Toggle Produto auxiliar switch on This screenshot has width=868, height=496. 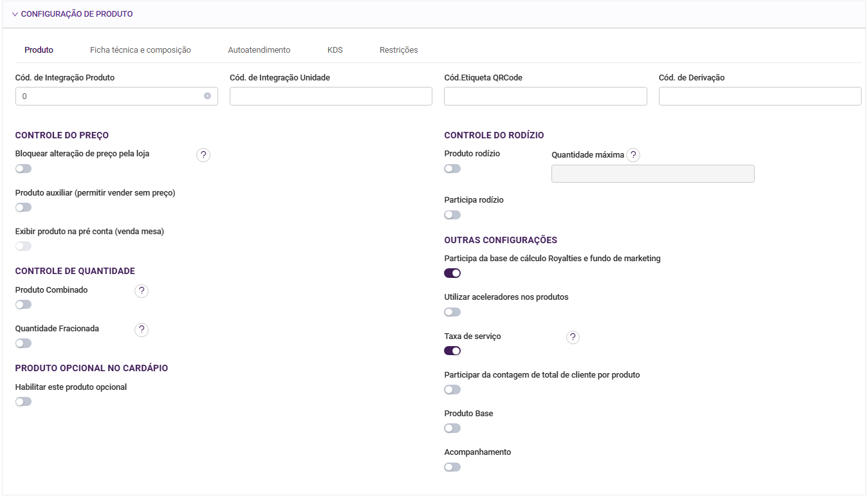click(x=24, y=207)
